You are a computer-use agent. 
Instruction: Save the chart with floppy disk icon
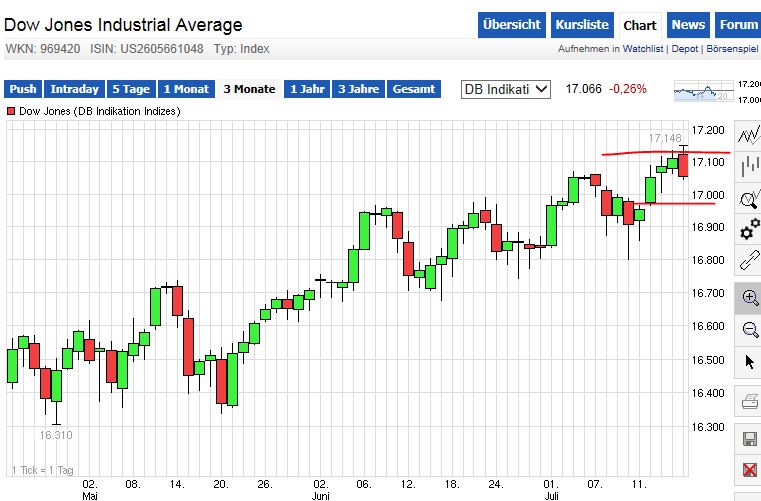pos(748,438)
